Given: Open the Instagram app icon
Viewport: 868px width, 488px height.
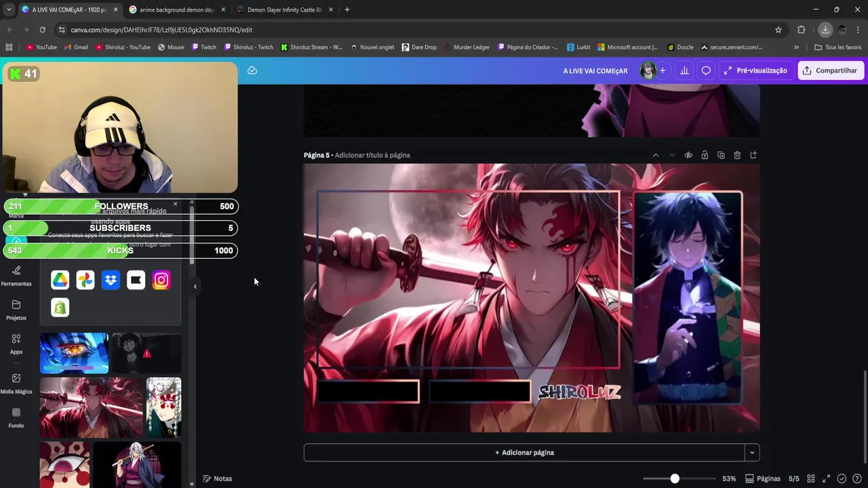Looking at the screenshot, I should click(x=161, y=280).
